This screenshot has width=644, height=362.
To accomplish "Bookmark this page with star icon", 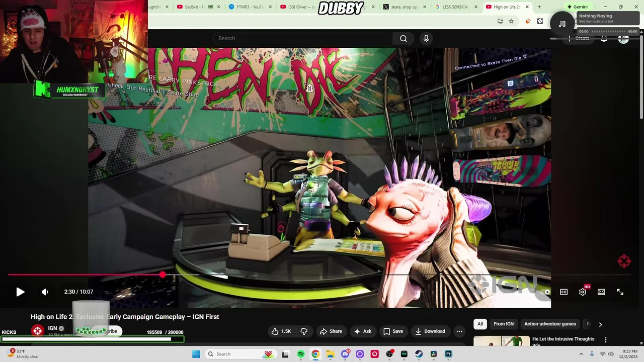I will [x=511, y=21].
